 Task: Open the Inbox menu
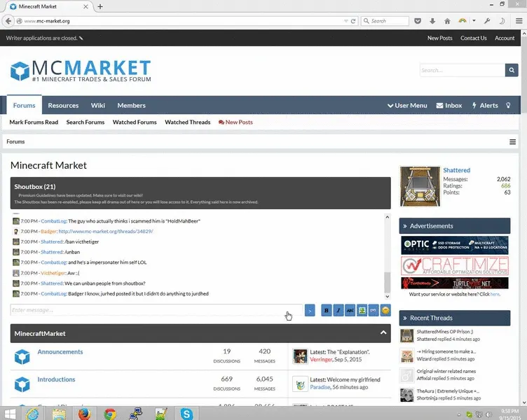point(449,106)
